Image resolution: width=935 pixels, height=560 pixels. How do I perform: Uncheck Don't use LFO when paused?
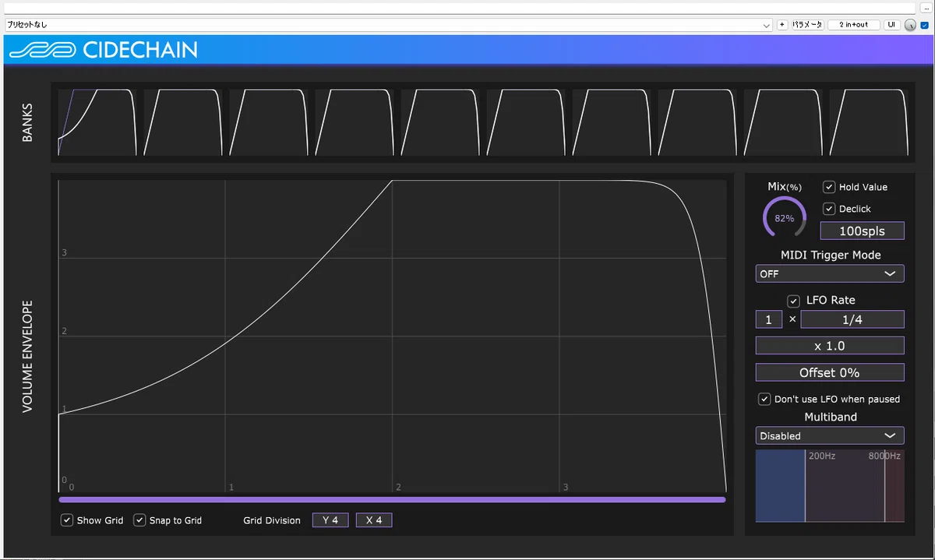coord(765,399)
